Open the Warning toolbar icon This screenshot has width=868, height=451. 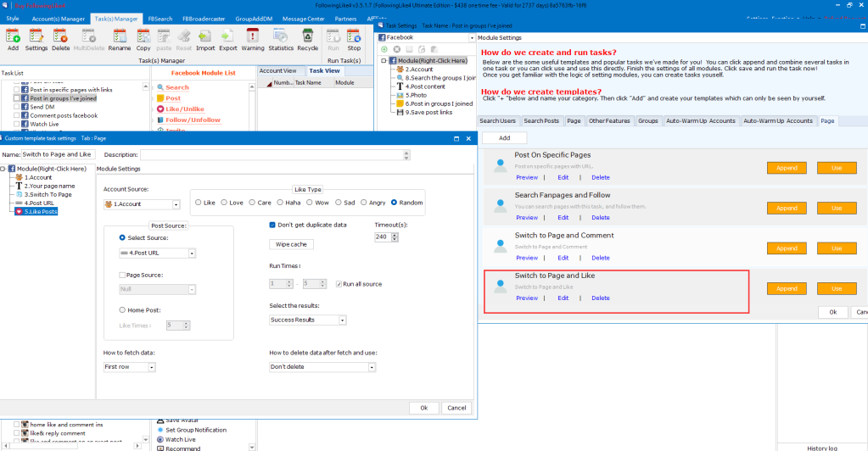point(253,40)
